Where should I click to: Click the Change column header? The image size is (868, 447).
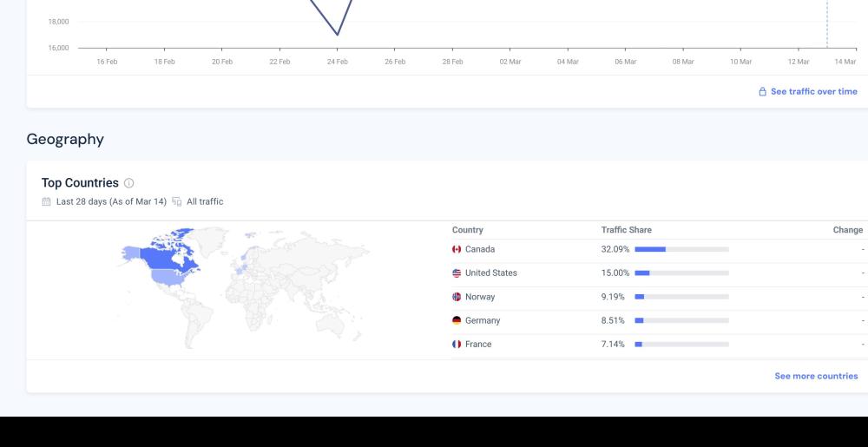tap(847, 230)
